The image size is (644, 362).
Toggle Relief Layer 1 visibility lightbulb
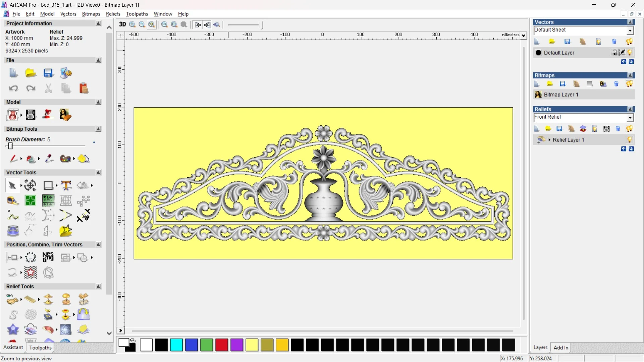[x=629, y=140]
